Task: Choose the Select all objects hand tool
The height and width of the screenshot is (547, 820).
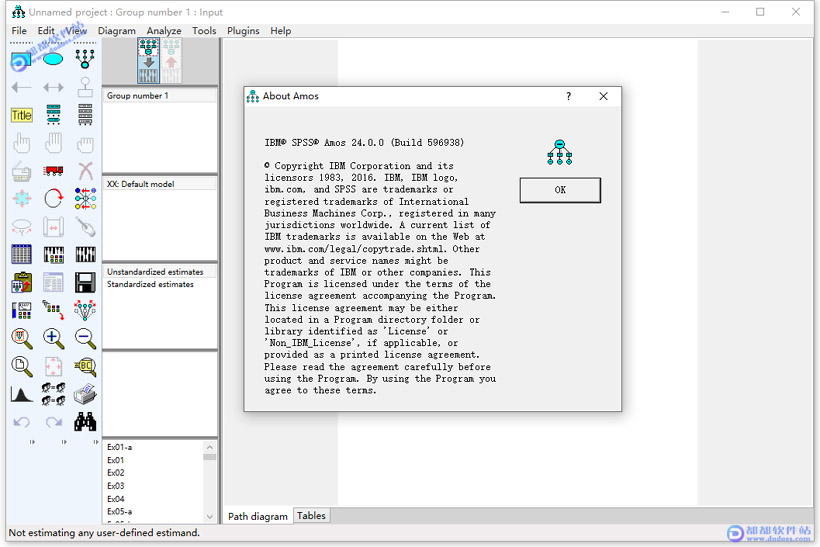Action: pos(53,143)
